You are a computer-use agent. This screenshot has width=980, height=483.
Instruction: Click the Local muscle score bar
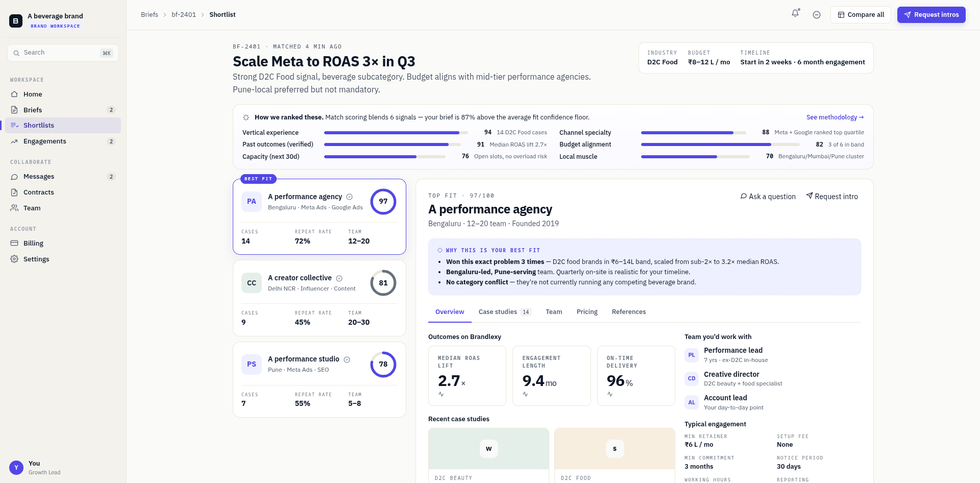(695, 157)
